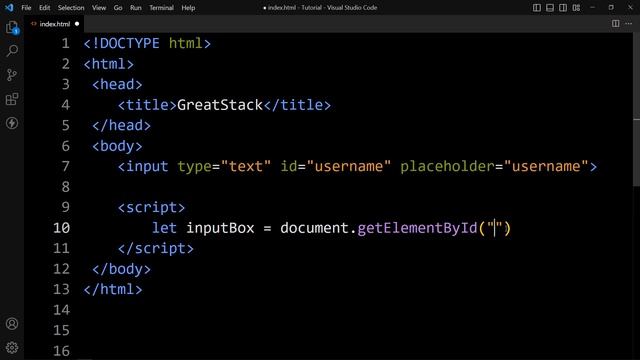
Task: Click the placeholder attribute name
Action: (447, 166)
